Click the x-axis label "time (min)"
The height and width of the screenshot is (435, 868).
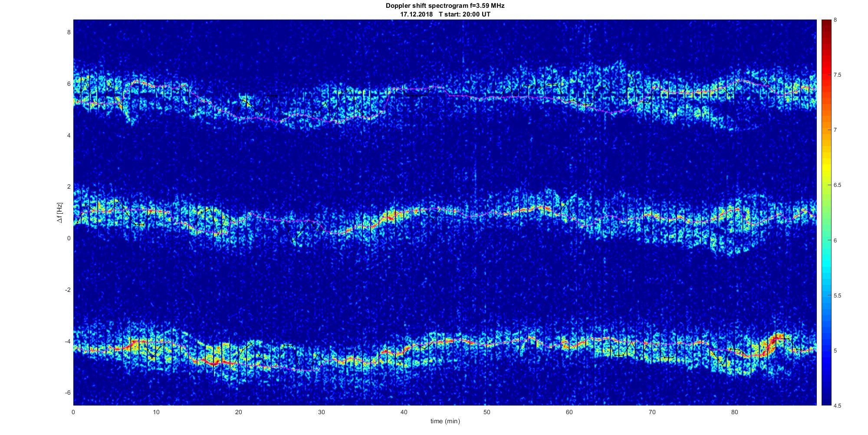click(x=445, y=421)
